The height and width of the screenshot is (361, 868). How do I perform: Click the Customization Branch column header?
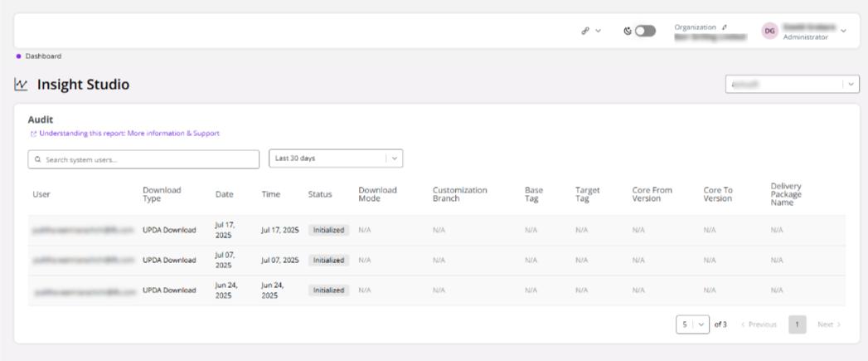pos(460,194)
